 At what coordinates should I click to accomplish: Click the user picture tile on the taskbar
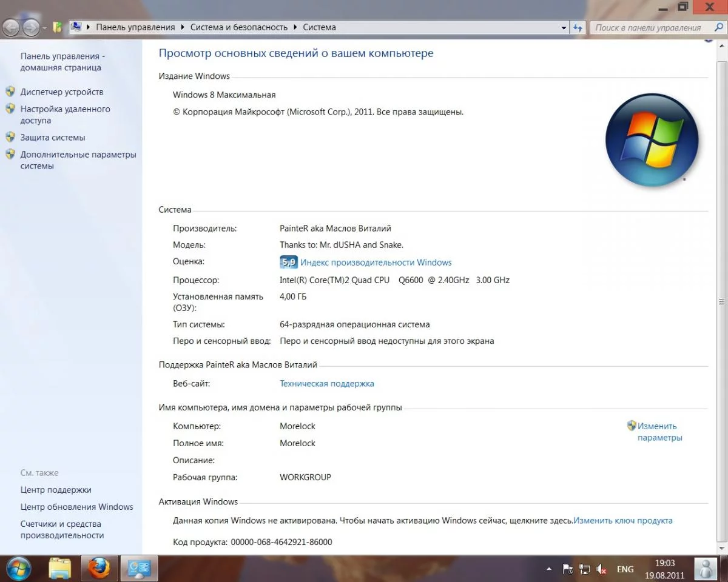[x=706, y=568]
